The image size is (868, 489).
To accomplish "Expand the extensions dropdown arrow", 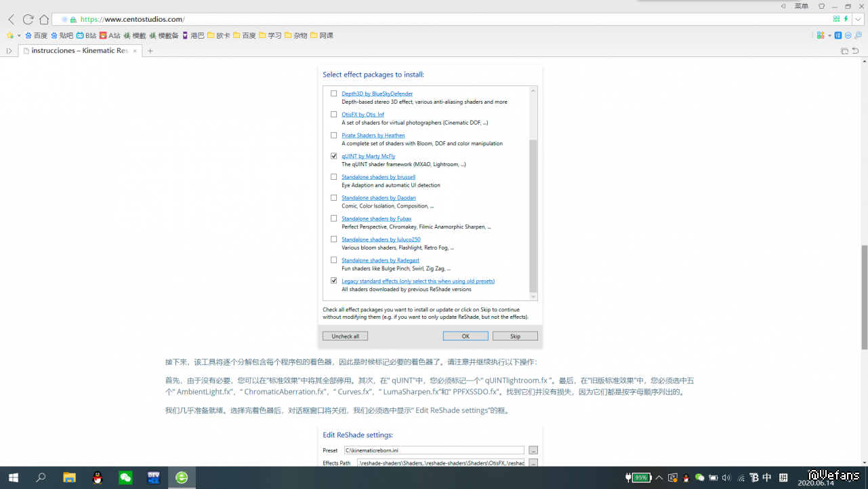I will point(829,35).
